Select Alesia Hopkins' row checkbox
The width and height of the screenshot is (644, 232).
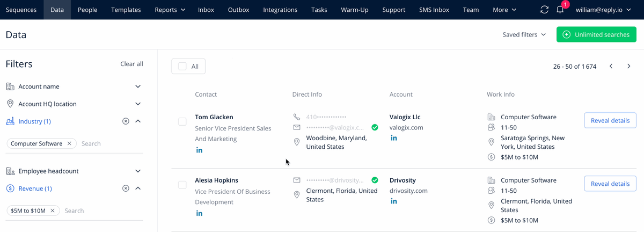click(x=182, y=185)
